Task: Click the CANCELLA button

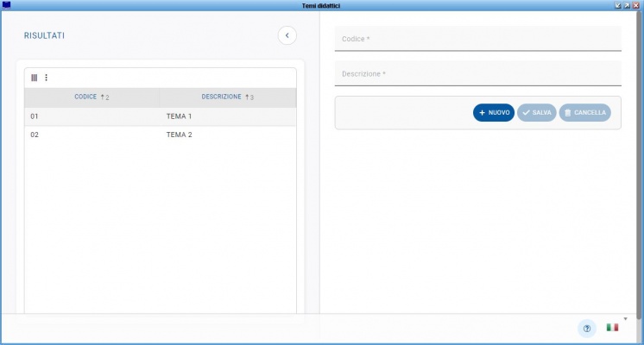Action: pos(584,112)
